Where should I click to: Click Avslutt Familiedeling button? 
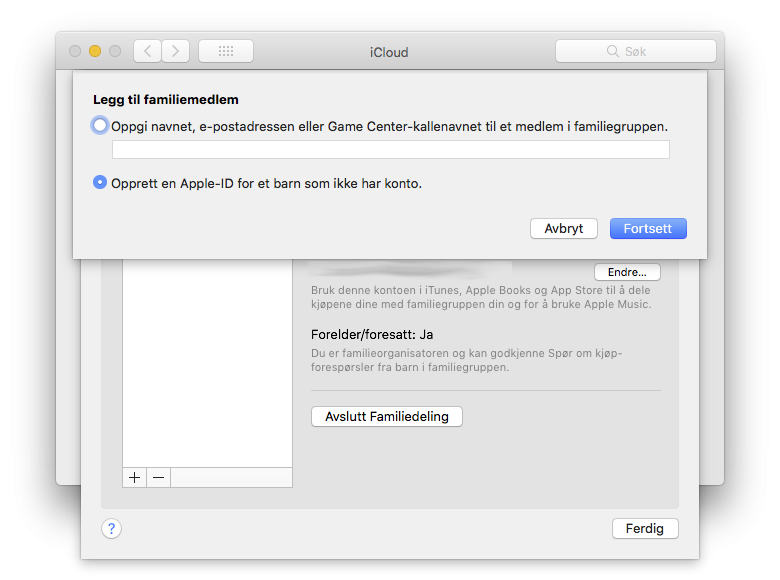(387, 416)
